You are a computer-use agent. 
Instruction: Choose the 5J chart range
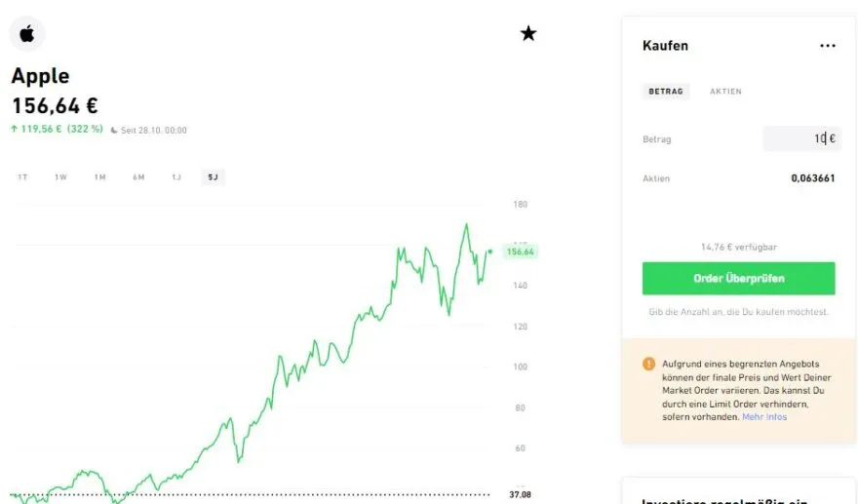click(x=213, y=177)
